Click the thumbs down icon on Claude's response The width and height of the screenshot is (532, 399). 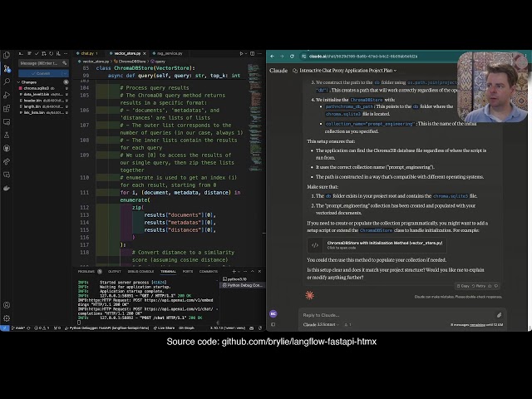(x=496, y=286)
